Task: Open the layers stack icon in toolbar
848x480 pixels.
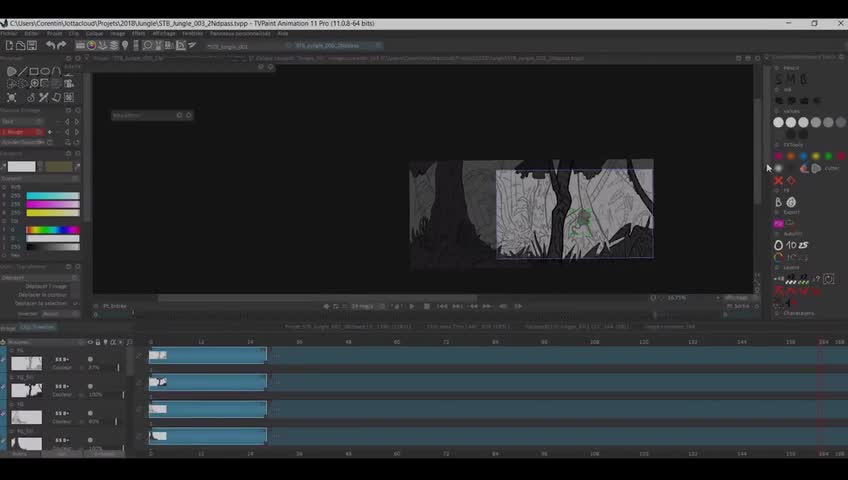Action: pyautogui.click(x=114, y=45)
